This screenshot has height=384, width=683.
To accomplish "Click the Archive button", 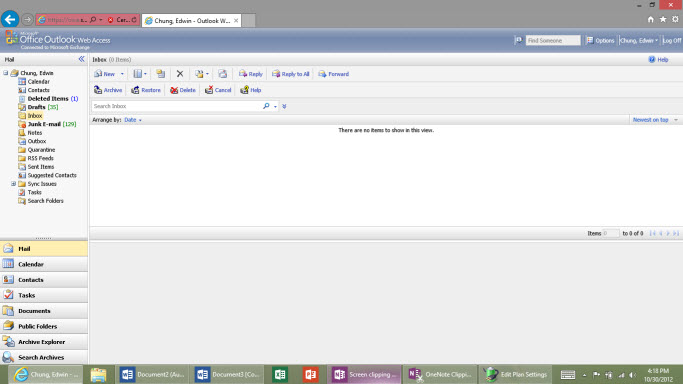I will pos(108,90).
